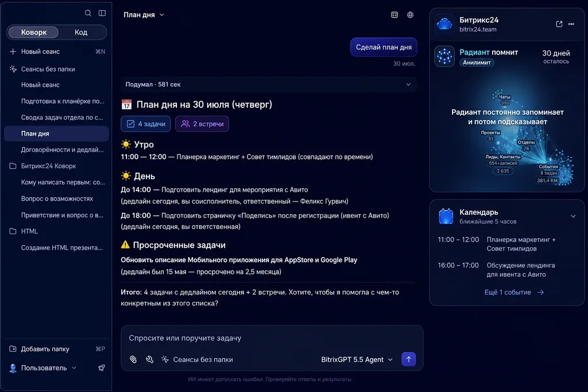
Task: Click the tools icon next to paperclip
Action: 150,359
